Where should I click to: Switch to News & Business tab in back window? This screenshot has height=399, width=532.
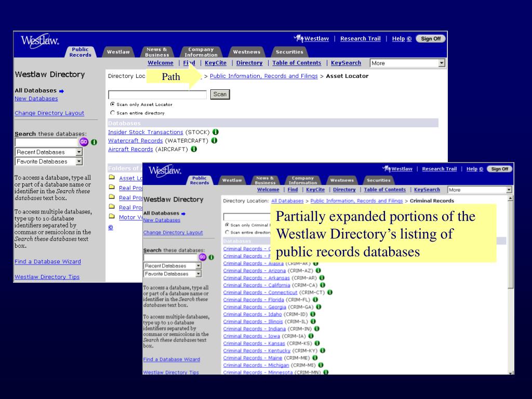click(x=157, y=52)
